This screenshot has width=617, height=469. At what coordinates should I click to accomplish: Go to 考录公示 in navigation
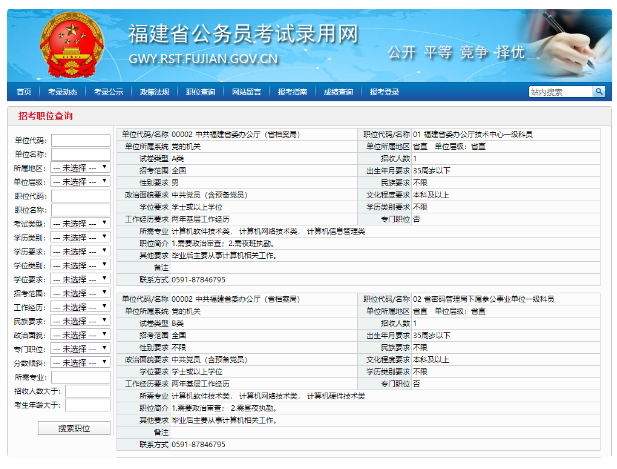pos(108,92)
